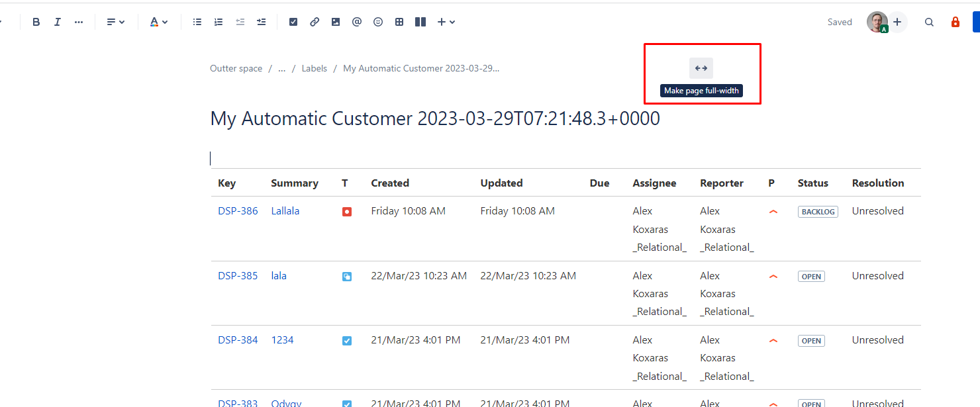980x407 pixels.
Task: Insert an image from files
Action: coord(335,21)
